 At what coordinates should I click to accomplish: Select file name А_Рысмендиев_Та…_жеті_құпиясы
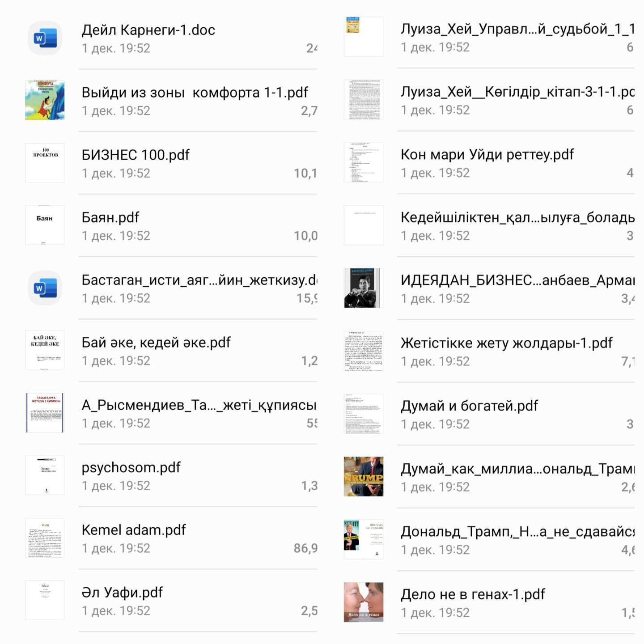coord(199,405)
